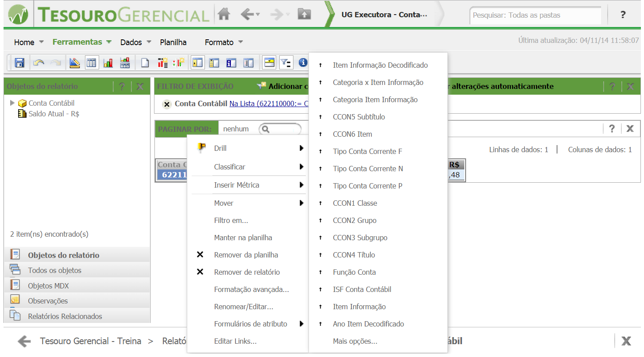Click the red bars with list toolbar icon
The height and width of the screenshot is (357, 644).
coord(162,63)
